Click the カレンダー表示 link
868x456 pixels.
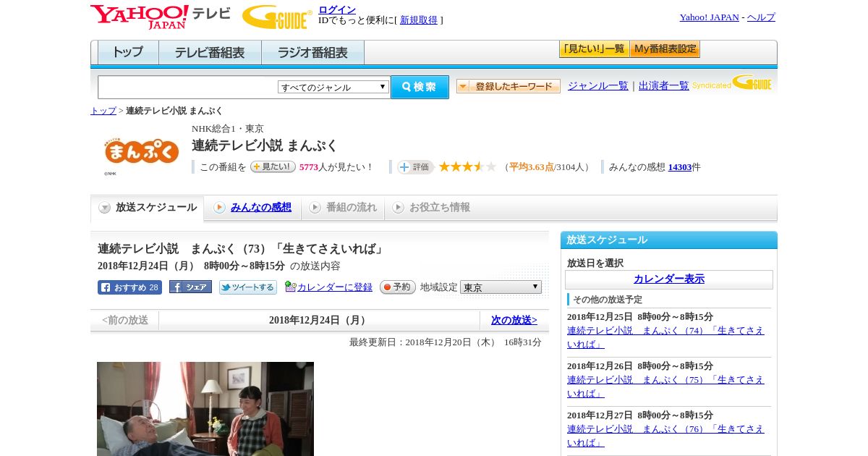(x=669, y=279)
